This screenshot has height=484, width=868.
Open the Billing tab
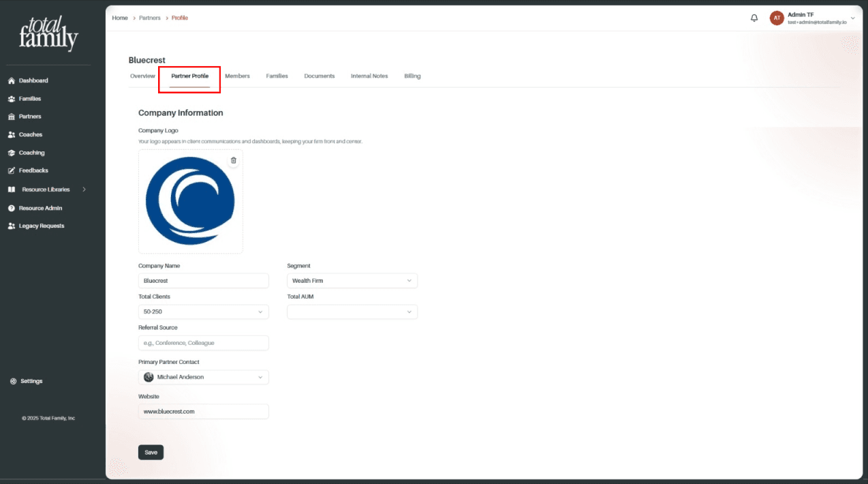point(412,76)
